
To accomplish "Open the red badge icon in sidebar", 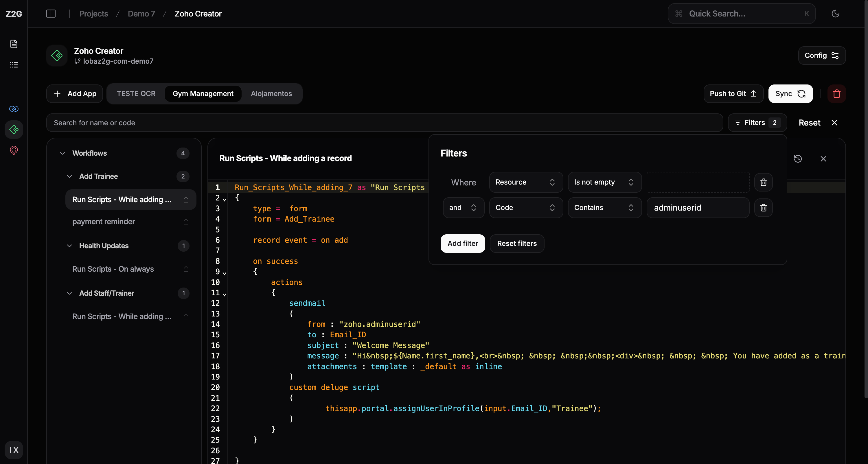I will (x=14, y=150).
